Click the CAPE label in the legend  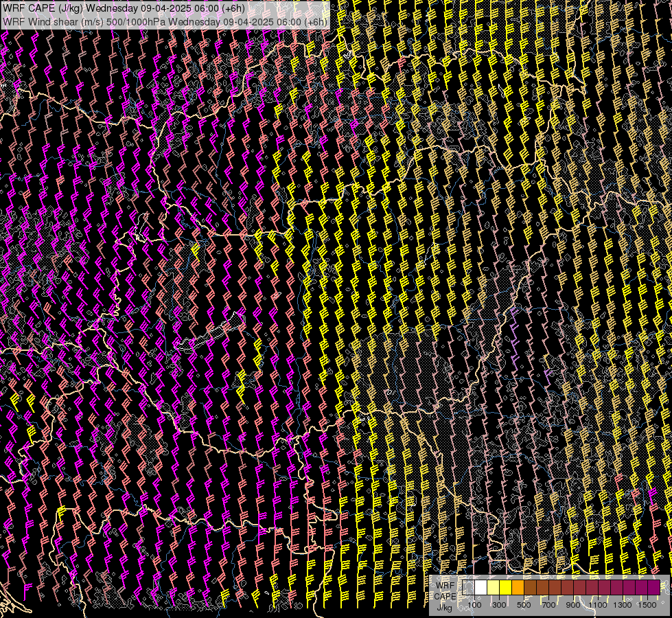(x=445, y=596)
